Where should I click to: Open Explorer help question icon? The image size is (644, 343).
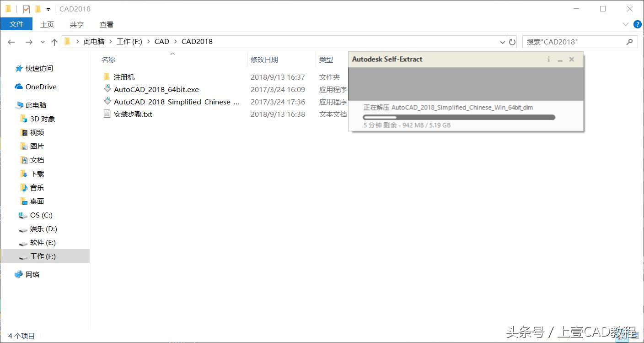[x=637, y=24]
